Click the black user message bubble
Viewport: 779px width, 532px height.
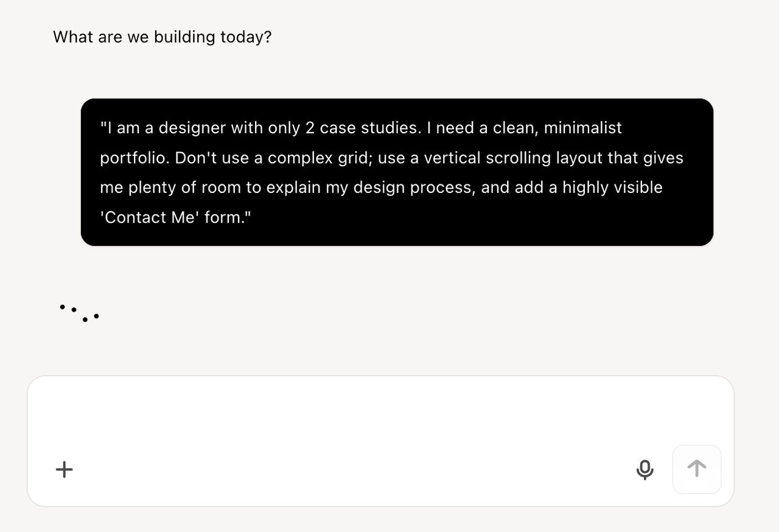pos(397,172)
